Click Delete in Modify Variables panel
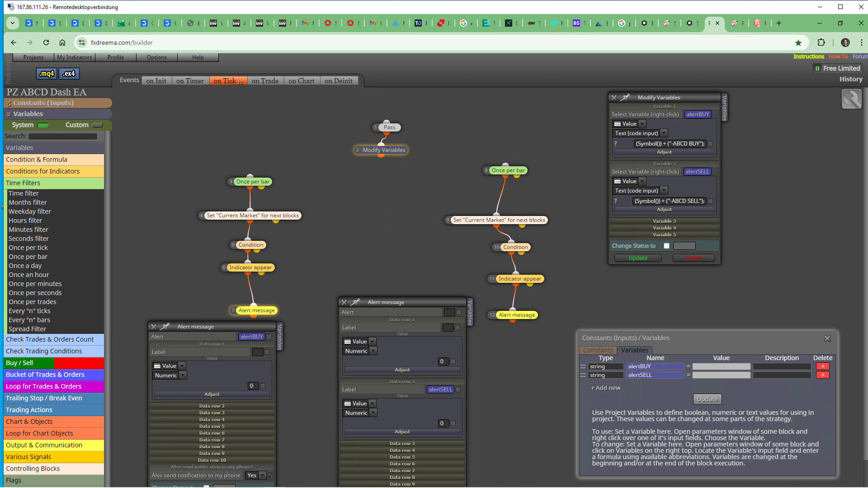This screenshot has height=488, width=868. pyautogui.click(x=694, y=258)
